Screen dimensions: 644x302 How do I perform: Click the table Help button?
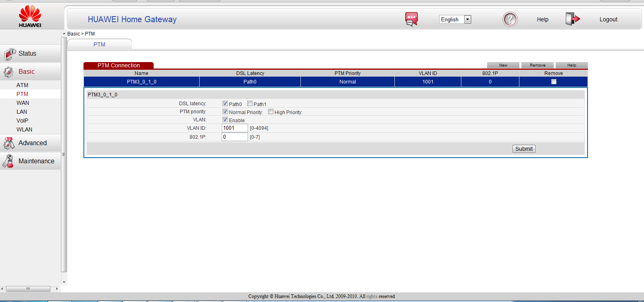click(x=572, y=65)
